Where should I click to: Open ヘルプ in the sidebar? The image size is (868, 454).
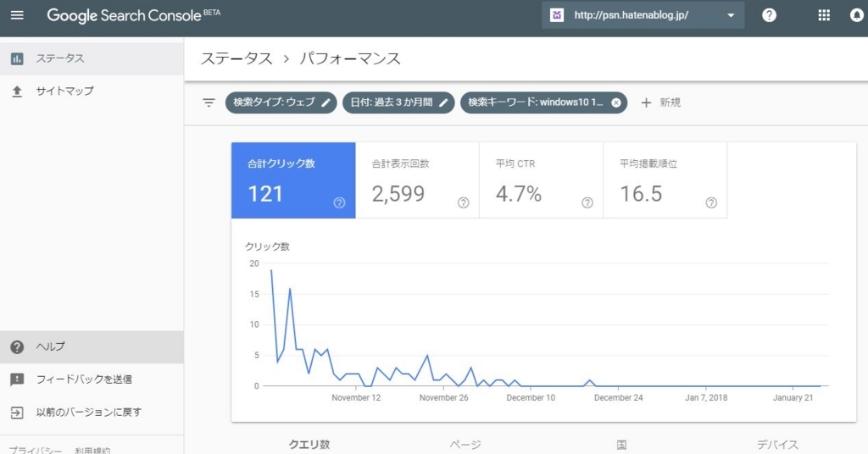[92, 346]
